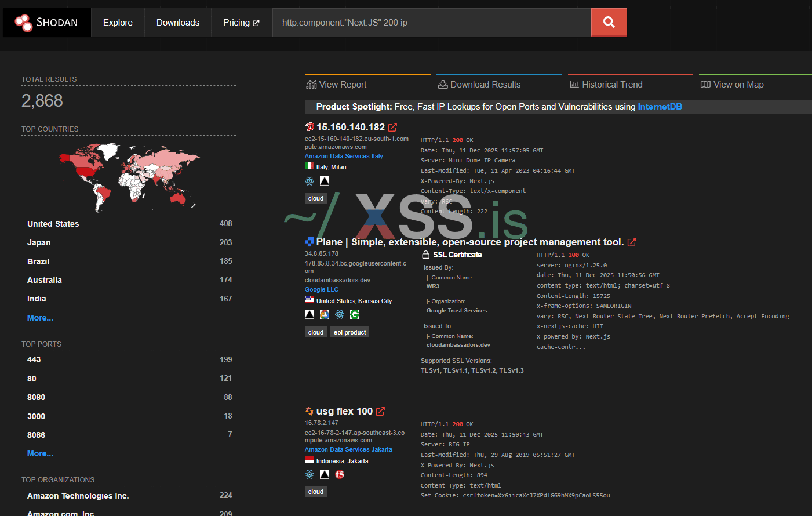This screenshot has height=516, width=812.
Task: Open the Downloads menu item
Action: click(x=178, y=23)
